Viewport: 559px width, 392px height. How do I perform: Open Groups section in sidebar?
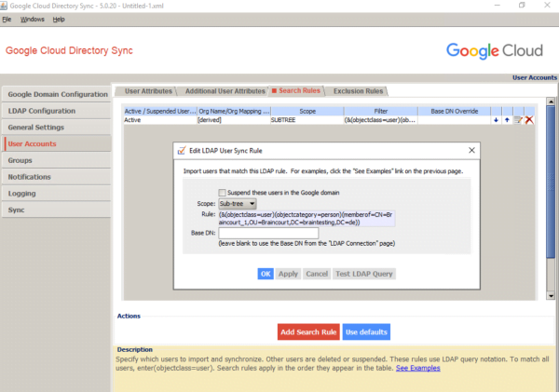(x=57, y=160)
